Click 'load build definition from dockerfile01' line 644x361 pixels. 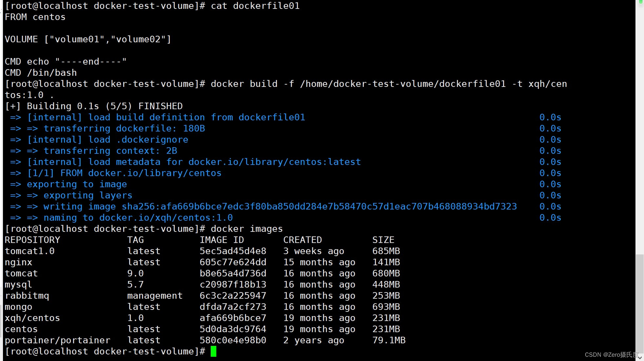(x=158, y=117)
